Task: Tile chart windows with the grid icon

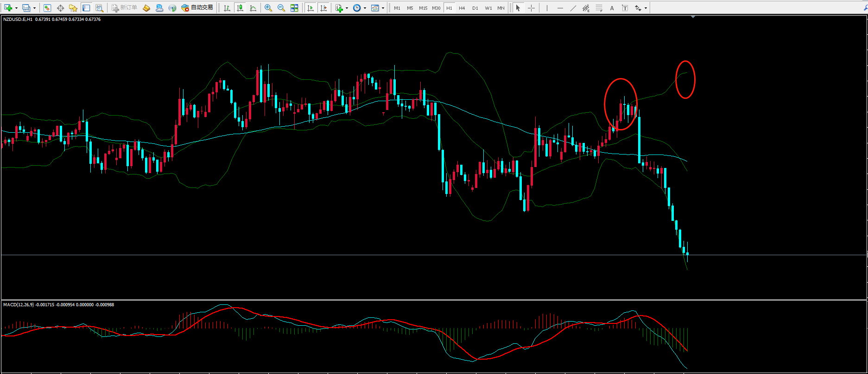Action: pyautogui.click(x=294, y=8)
